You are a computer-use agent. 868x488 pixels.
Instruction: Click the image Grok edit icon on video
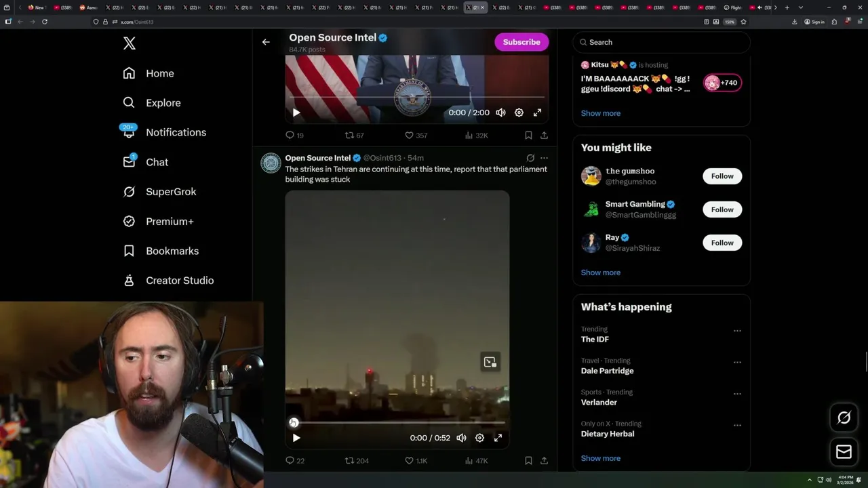[x=490, y=362]
